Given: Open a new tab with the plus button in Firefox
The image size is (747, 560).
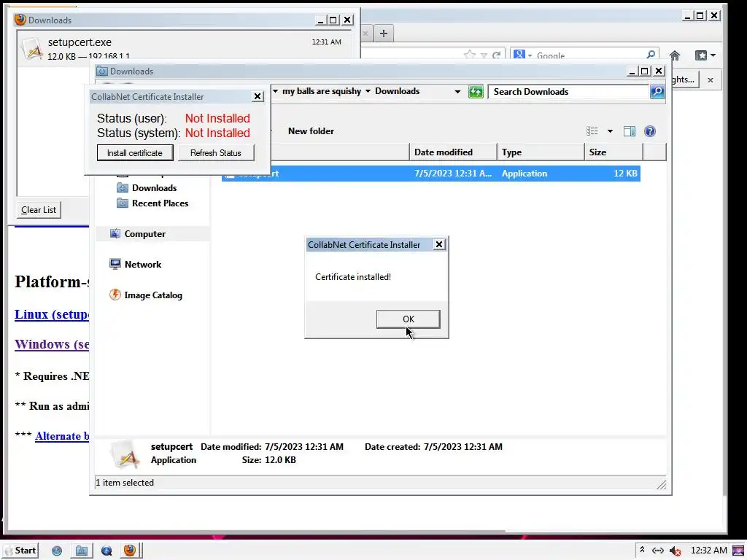Looking at the screenshot, I should pyautogui.click(x=384, y=34).
